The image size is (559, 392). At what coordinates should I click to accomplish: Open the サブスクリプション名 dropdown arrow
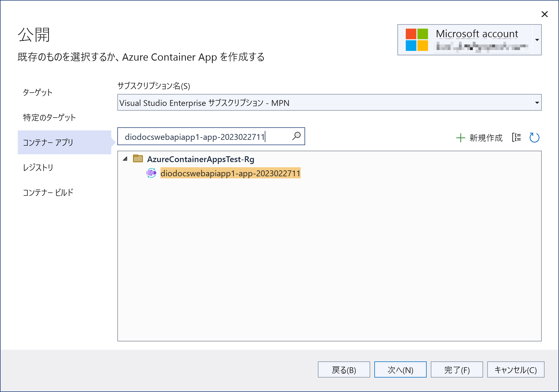(x=537, y=103)
